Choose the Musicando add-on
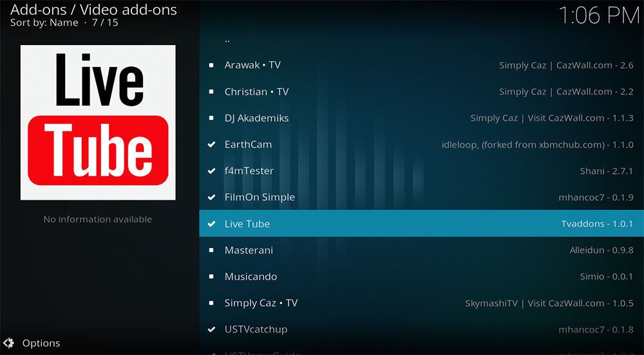The width and height of the screenshot is (644, 355). tap(421, 276)
